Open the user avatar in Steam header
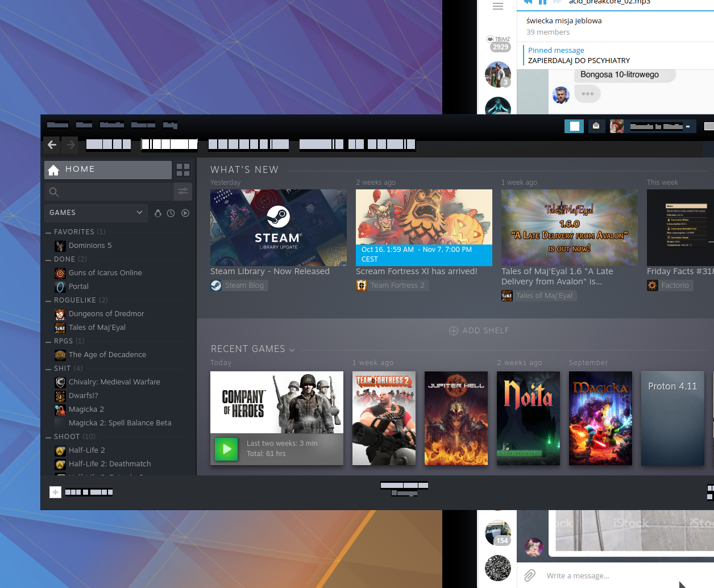Image resolution: width=714 pixels, height=588 pixels. tap(617, 126)
